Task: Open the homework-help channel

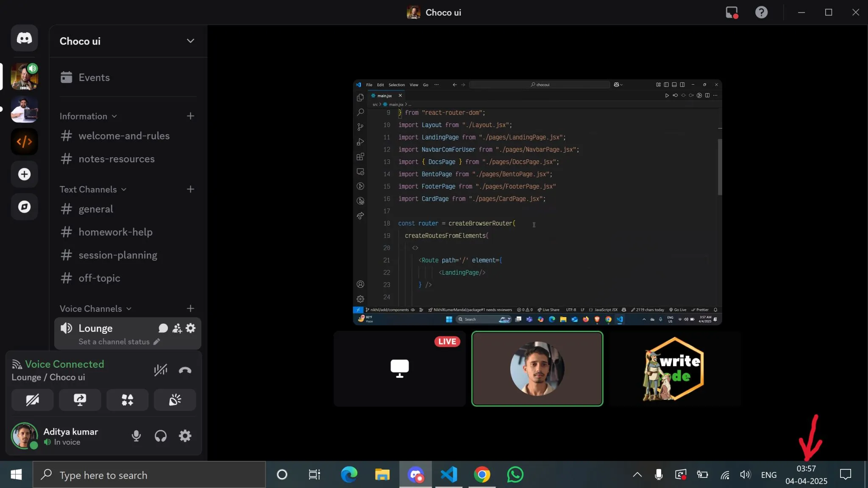Action: click(x=115, y=232)
